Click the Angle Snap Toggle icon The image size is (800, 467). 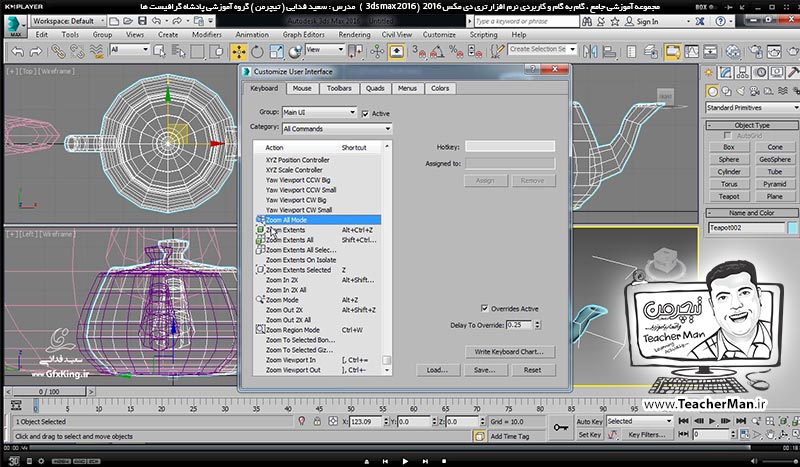click(x=437, y=51)
